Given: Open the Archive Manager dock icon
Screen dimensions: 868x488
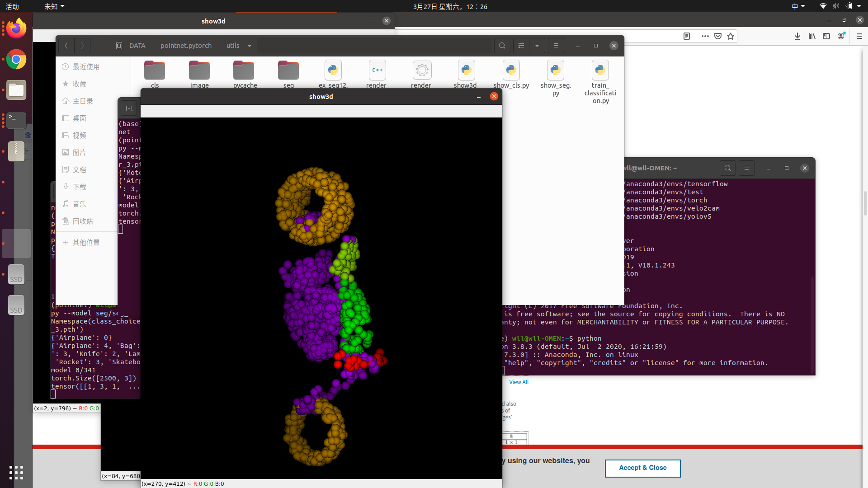Looking at the screenshot, I should [16, 151].
